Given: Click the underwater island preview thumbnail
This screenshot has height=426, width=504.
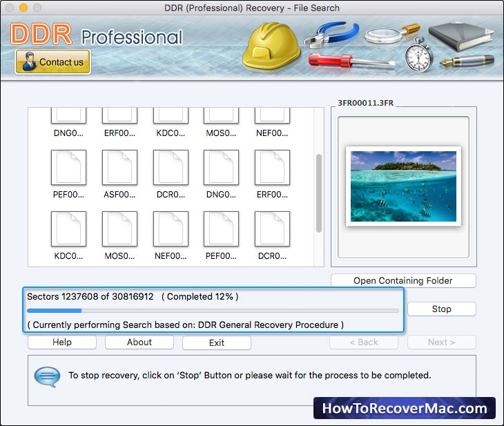Looking at the screenshot, I should (x=403, y=186).
